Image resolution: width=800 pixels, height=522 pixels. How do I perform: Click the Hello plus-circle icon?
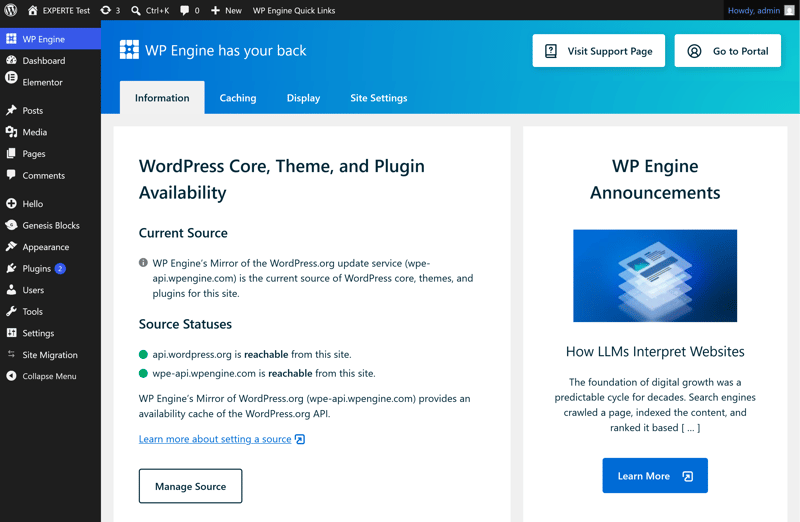(x=11, y=204)
